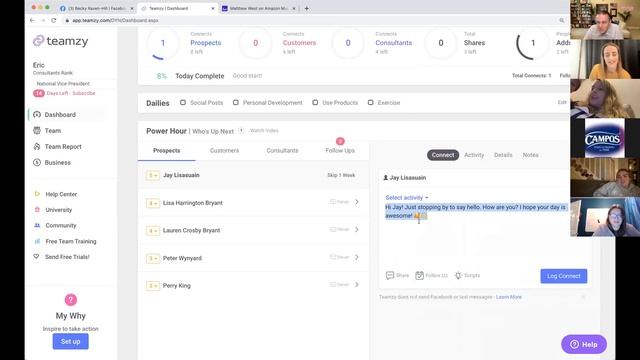Screen dimensions: 640x360
Task: Open Free Team Training
Action: point(71,241)
